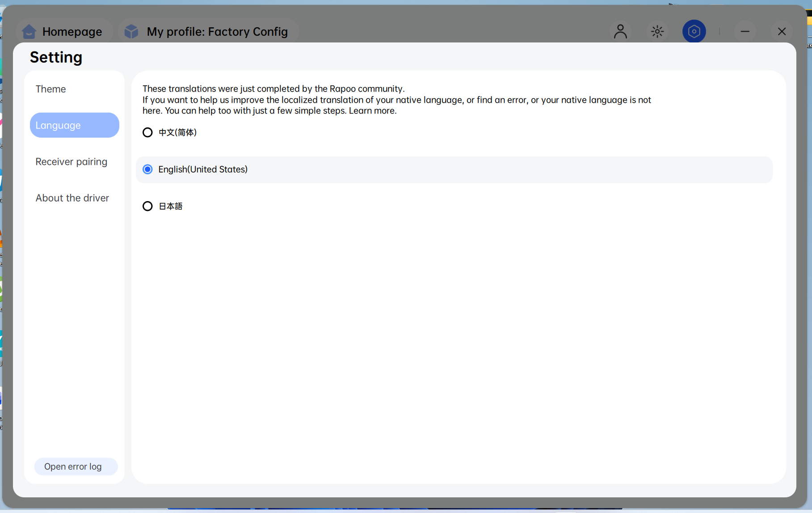Click the blue hexagon settings icon

point(694,31)
